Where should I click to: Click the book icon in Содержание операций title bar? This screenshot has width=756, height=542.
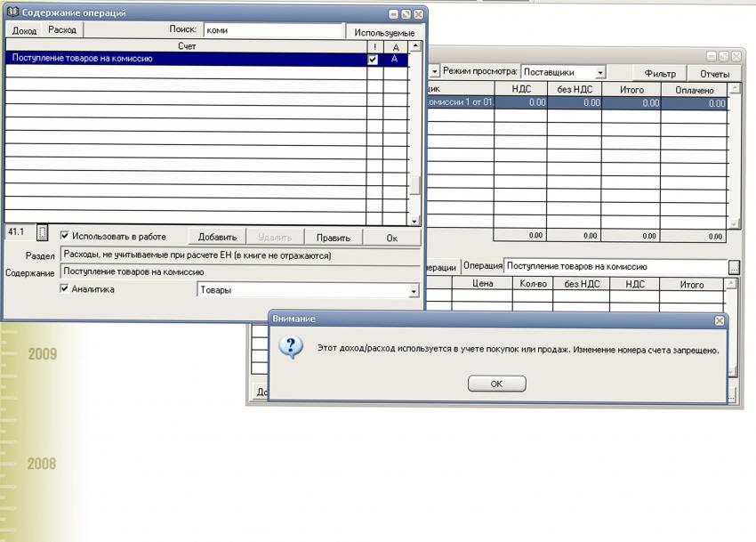12,13
